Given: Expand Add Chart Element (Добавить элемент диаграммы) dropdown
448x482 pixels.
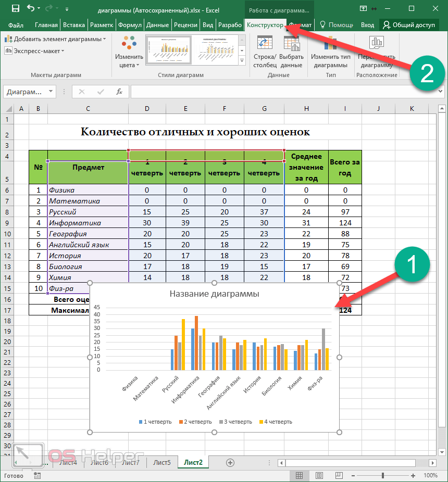Looking at the screenshot, I should click(56, 39).
